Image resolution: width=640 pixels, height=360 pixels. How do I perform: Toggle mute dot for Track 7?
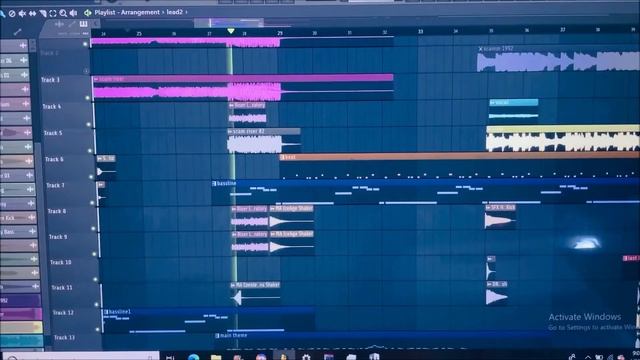pyautogui.click(x=92, y=202)
